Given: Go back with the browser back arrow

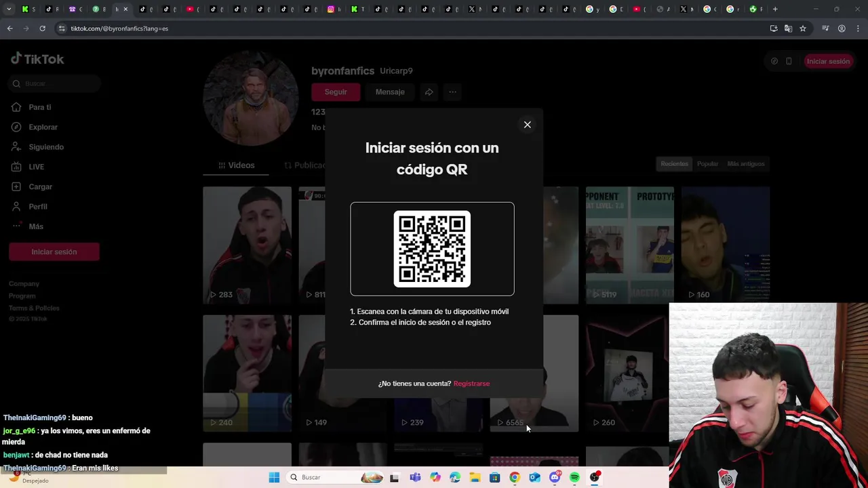Looking at the screenshot, I should (9, 28).
